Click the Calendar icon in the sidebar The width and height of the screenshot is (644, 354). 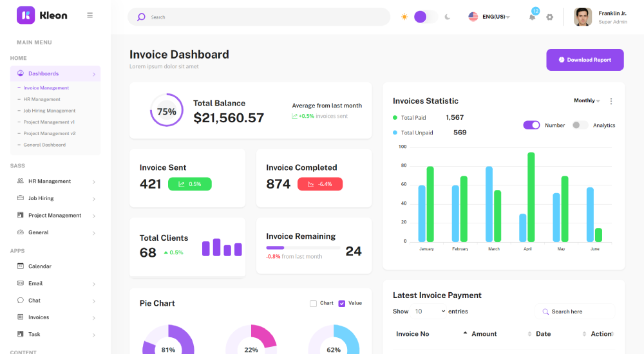[21, 266]
